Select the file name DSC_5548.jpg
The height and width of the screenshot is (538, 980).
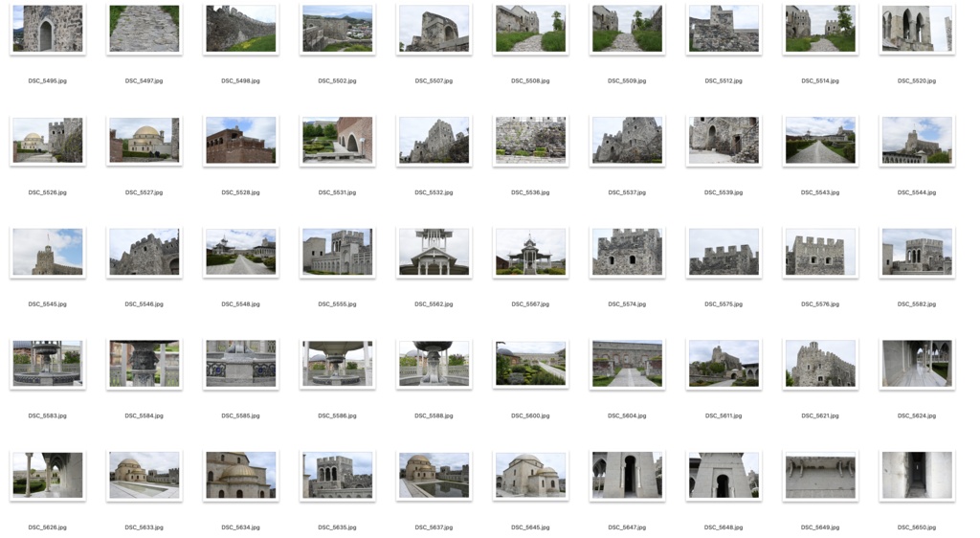[240, 304]
